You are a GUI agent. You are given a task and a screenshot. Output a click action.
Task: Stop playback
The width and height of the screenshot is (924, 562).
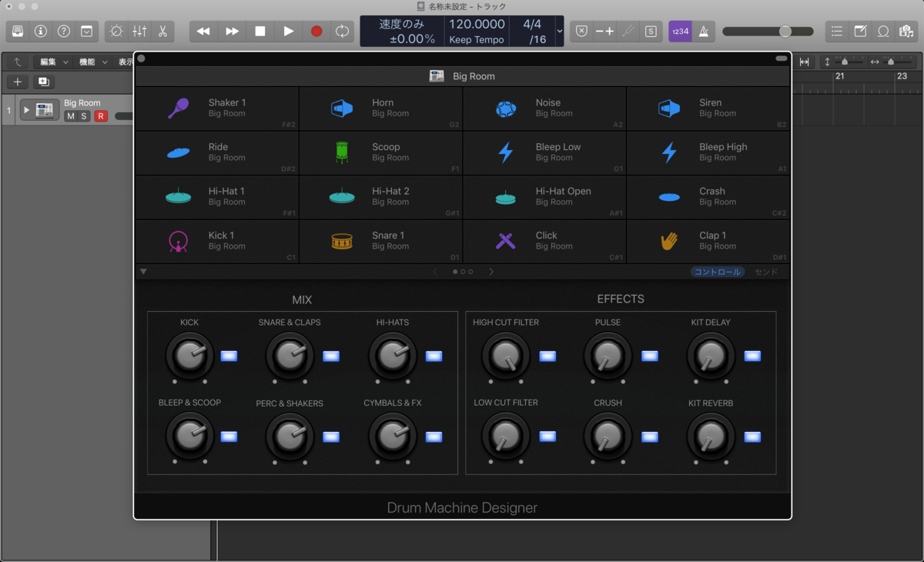260,32
